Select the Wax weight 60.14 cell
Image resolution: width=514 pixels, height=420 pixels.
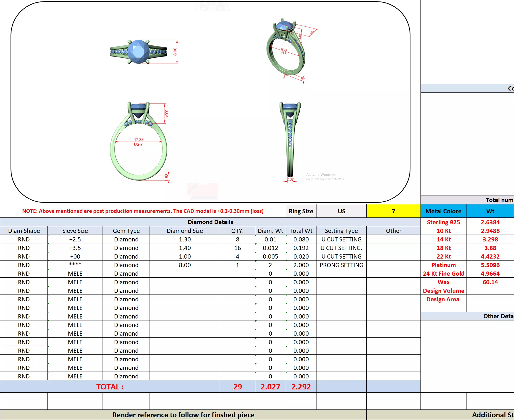[x=490, y=282]
